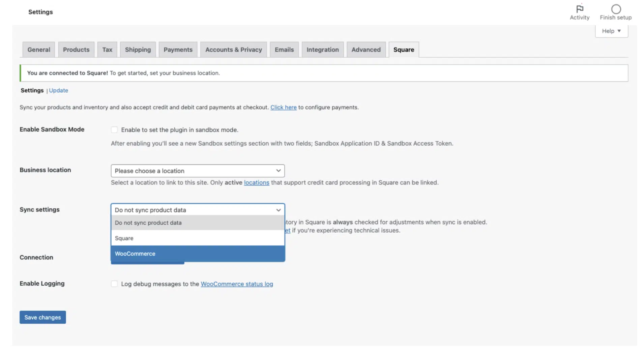The width and height of the screenshot is (644, 352).
Task: Click here to configure payments
Action: (x=283, y=107)
